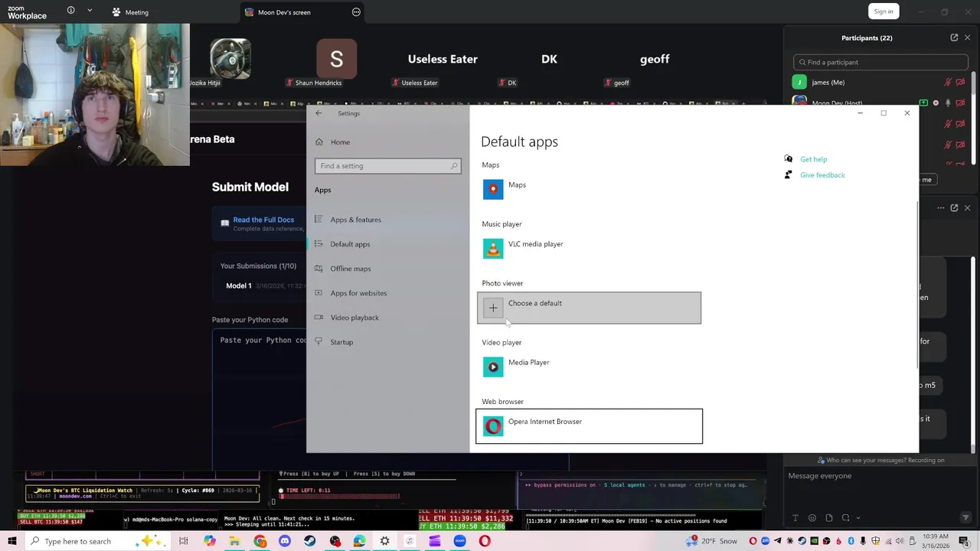Click 'Who can see your messages?' notice

(880, 460)
